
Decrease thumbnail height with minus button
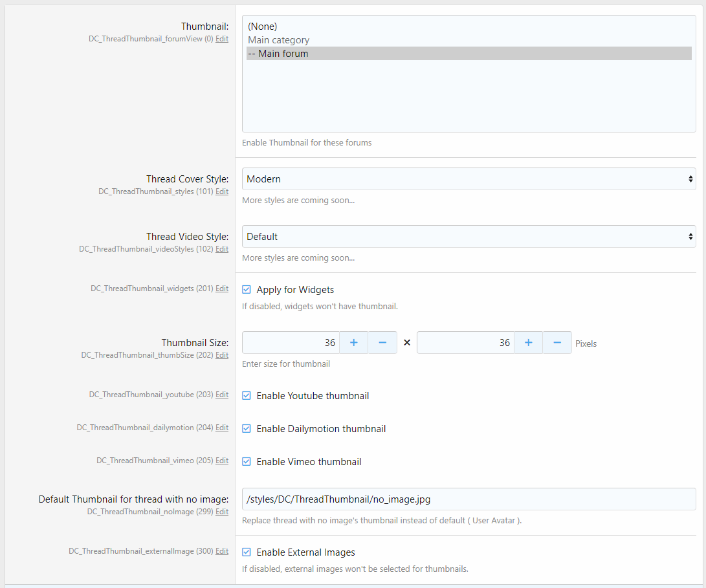click(557, 343)
